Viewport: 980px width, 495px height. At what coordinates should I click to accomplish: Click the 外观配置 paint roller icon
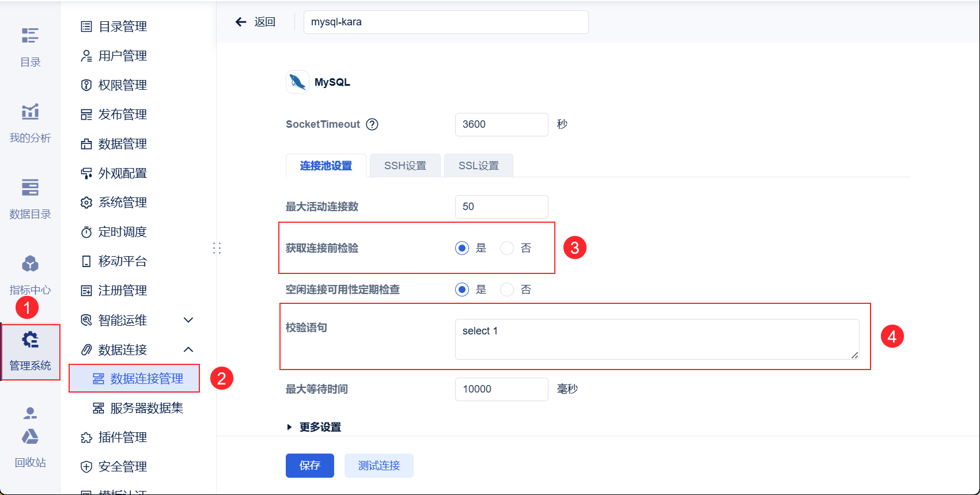pos(86,173)
